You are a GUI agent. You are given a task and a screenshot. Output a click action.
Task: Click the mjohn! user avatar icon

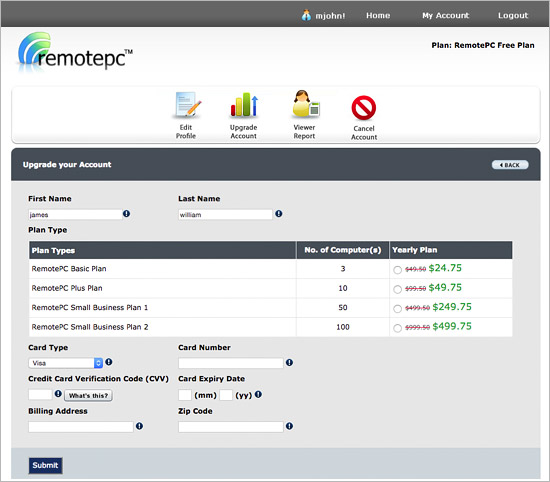pyautogui.click(x=306, y=15)
